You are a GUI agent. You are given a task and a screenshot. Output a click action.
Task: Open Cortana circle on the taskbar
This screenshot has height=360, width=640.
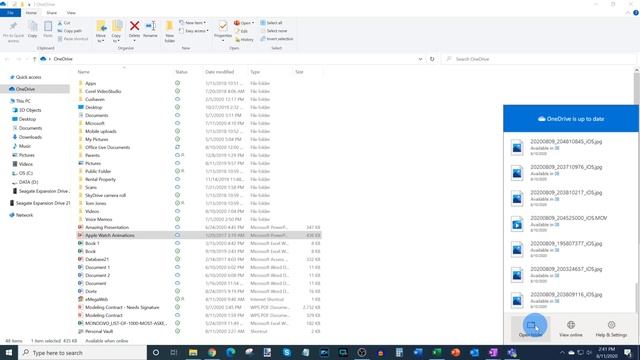coord(156,352)
